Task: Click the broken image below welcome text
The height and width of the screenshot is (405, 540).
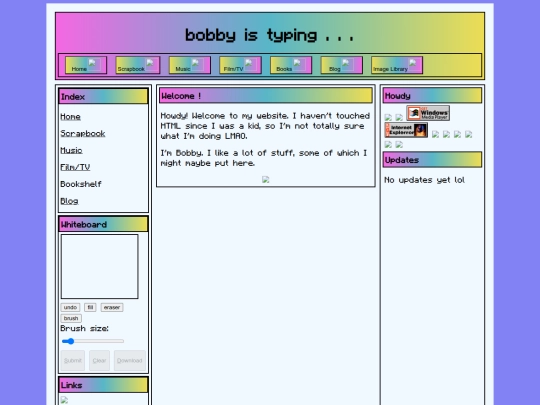Action: 266,179
